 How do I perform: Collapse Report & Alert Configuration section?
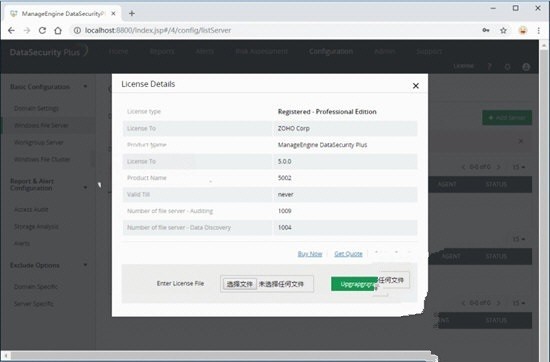(x=85, y=187)
